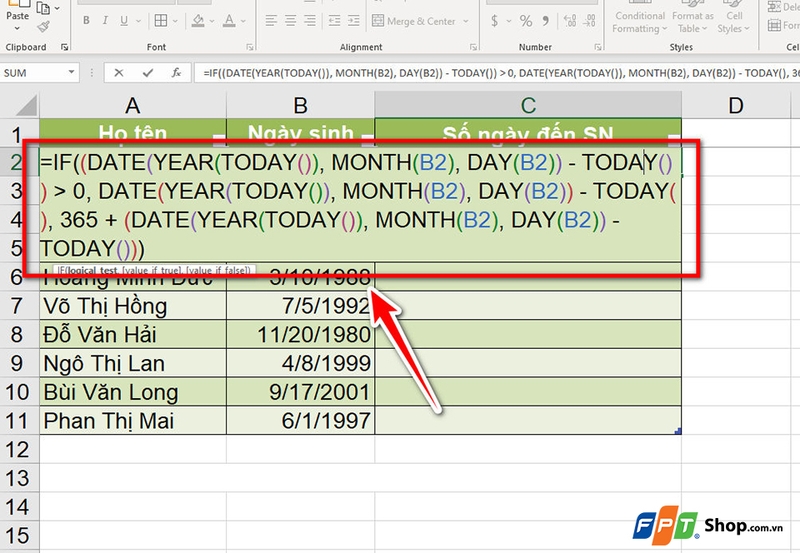This screenshot has height=553, width=800.
Task: Select column A header
Action: pos(133,106)
